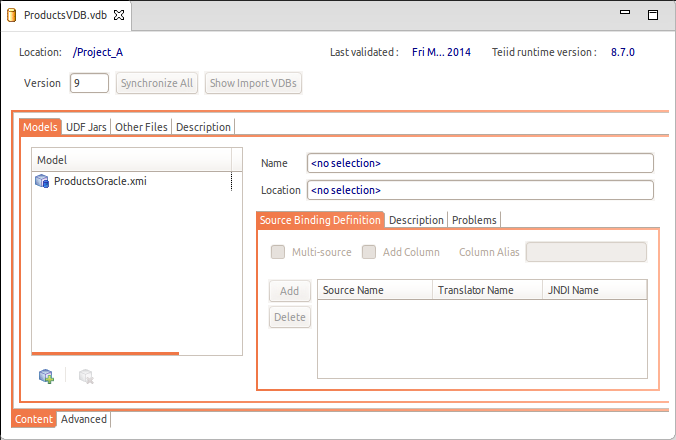Click the Version input field
Screen dimensions: 676x440
(x=89, y=83)
